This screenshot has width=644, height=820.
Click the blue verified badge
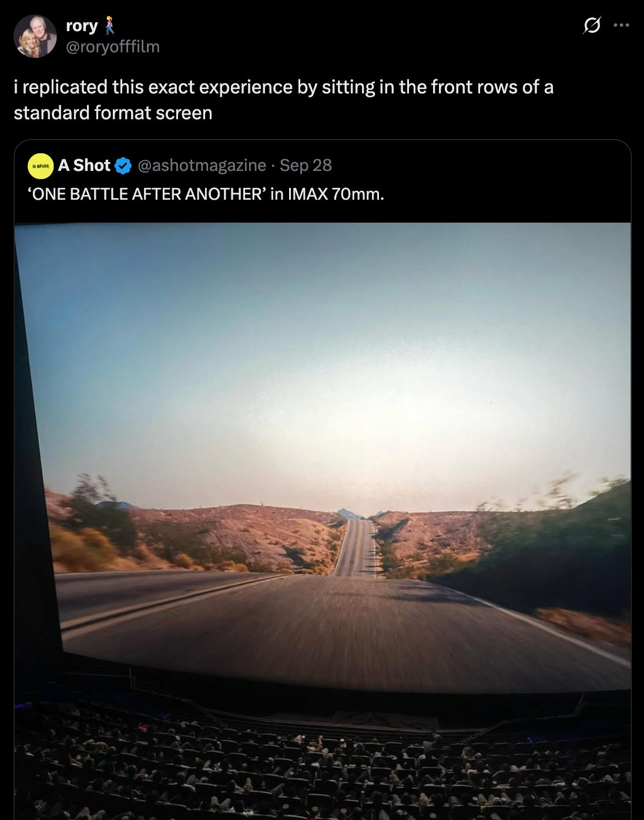123,166
